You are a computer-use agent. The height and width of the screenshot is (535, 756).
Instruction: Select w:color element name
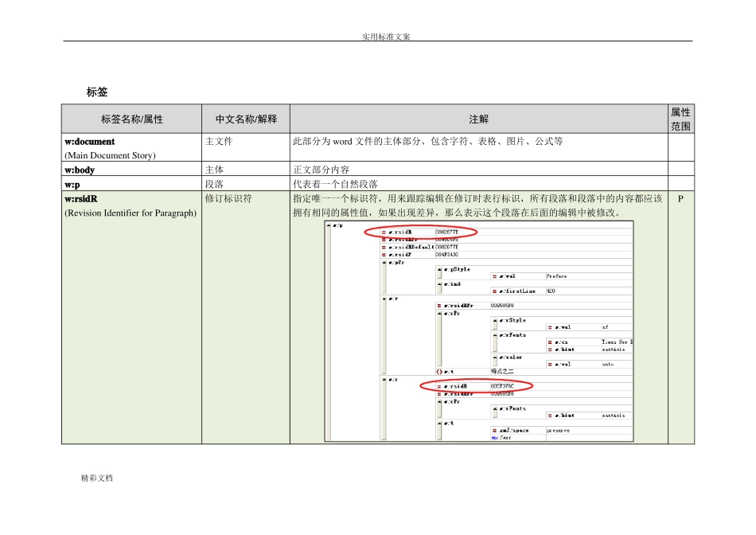click(511, 357)
